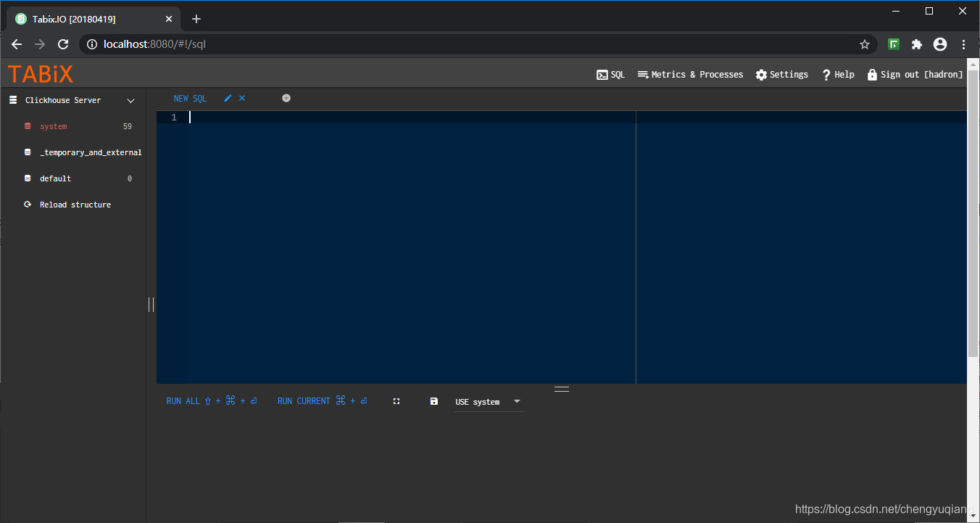Go back in the browser
980x523 pixels.
click(17, 44)
